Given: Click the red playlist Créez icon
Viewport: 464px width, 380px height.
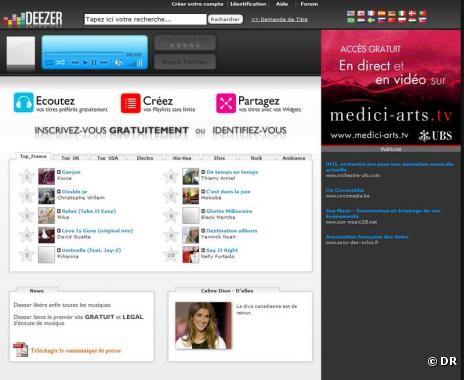Looking at the screenshot, I should click(x=131, y=103).
